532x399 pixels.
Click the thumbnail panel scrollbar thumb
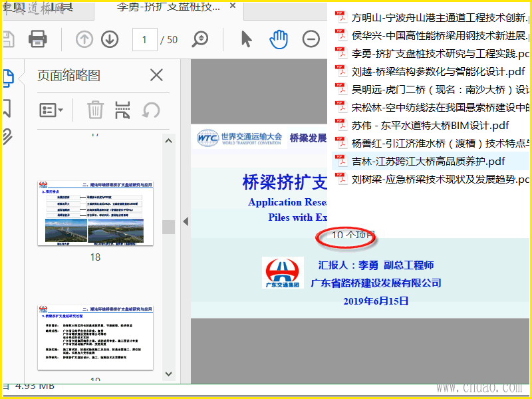click(x=169, y=227)
